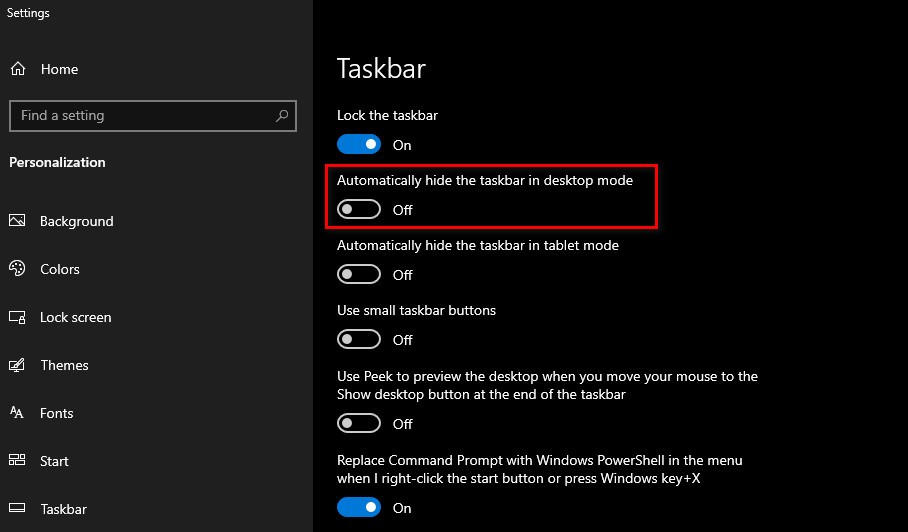The width and height of the screenshot is (908, 532).
Task: Click the Themes brush icon
Action: point(17,365)
